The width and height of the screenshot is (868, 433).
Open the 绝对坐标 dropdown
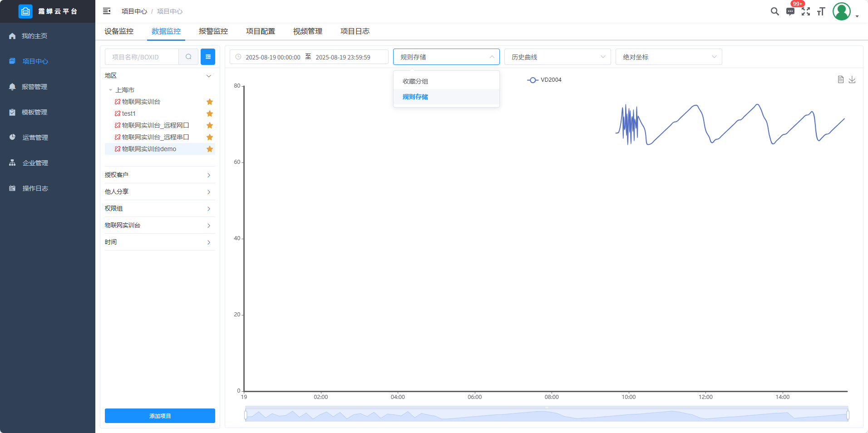point(669,57)
